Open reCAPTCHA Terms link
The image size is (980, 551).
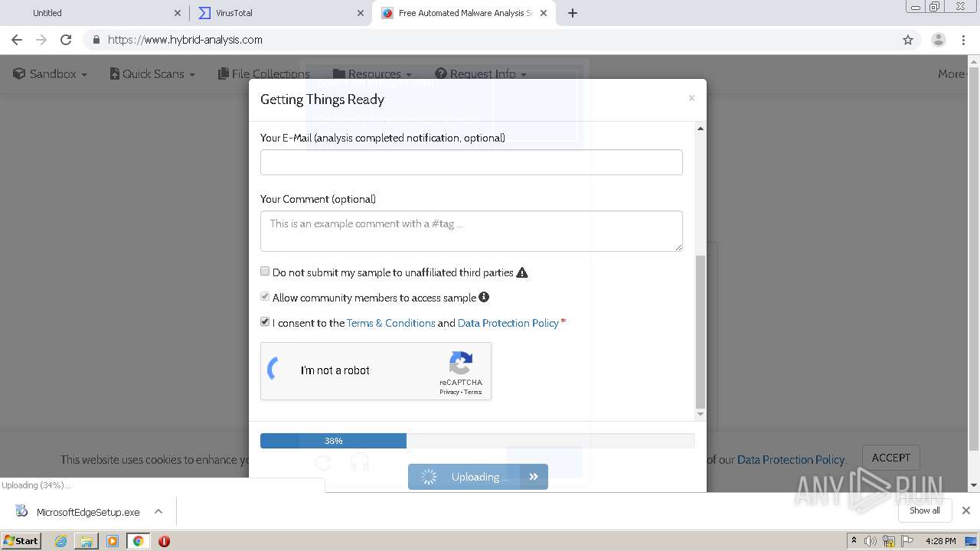[x=473, y=392]
